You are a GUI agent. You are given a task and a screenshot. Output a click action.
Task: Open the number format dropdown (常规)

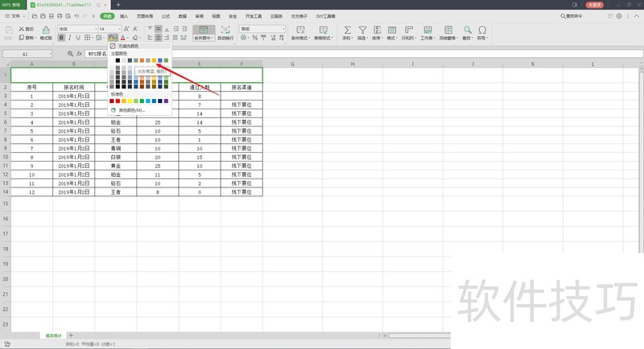tap(283, 29)
